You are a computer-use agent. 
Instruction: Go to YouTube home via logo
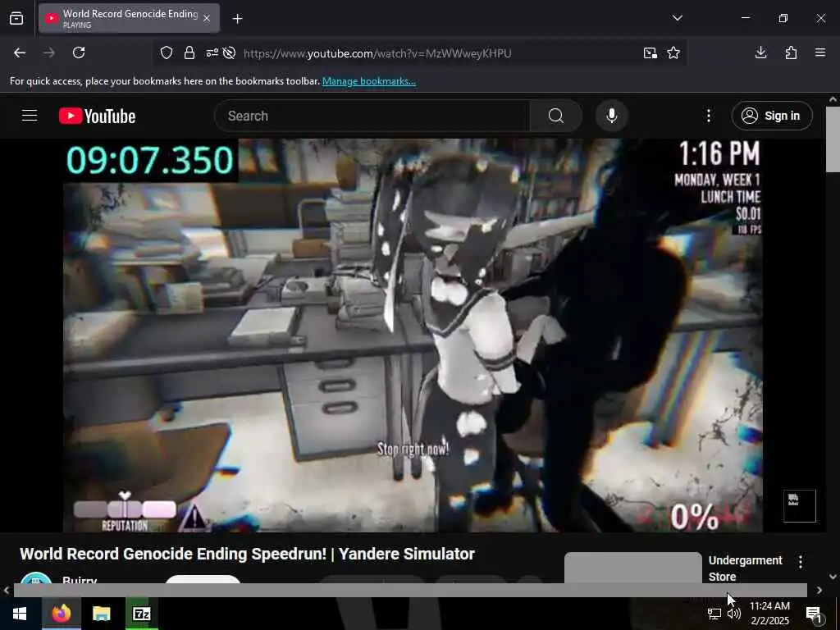point(98,116)
